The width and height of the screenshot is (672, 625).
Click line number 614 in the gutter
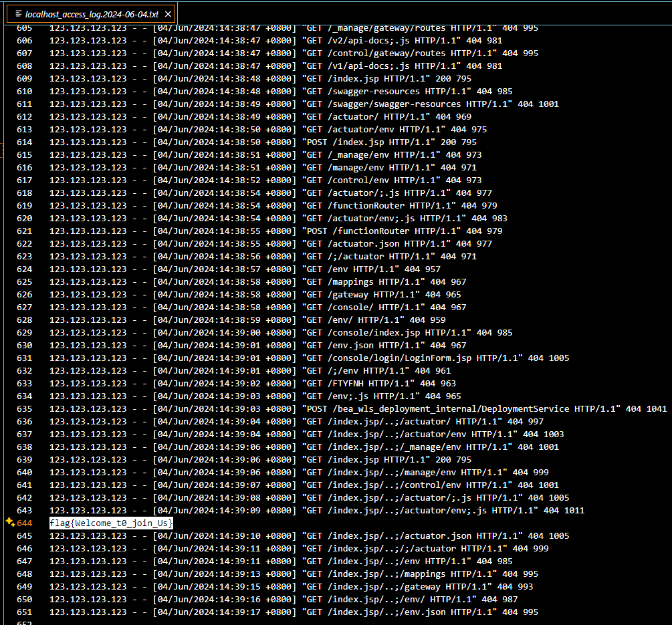point(24,142)
